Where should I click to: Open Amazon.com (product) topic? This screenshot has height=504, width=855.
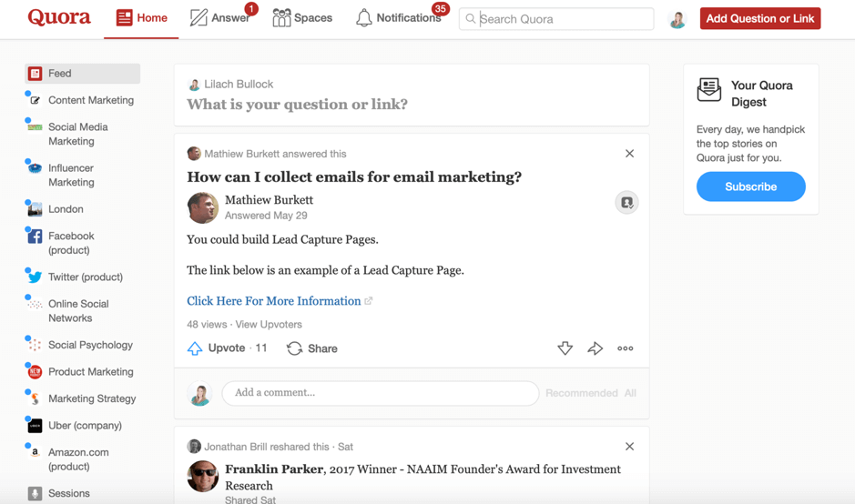[78, 459]
